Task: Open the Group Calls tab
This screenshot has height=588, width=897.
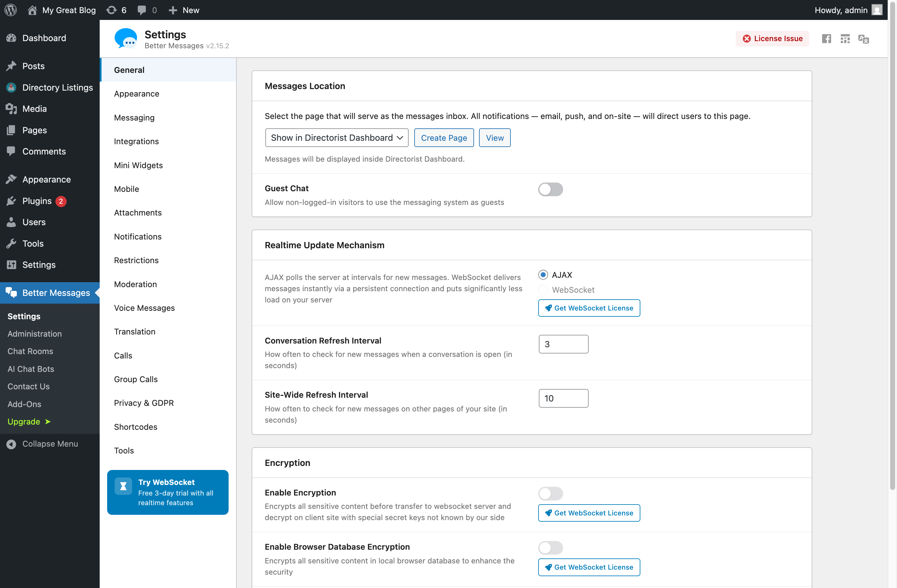Action: 168,379
